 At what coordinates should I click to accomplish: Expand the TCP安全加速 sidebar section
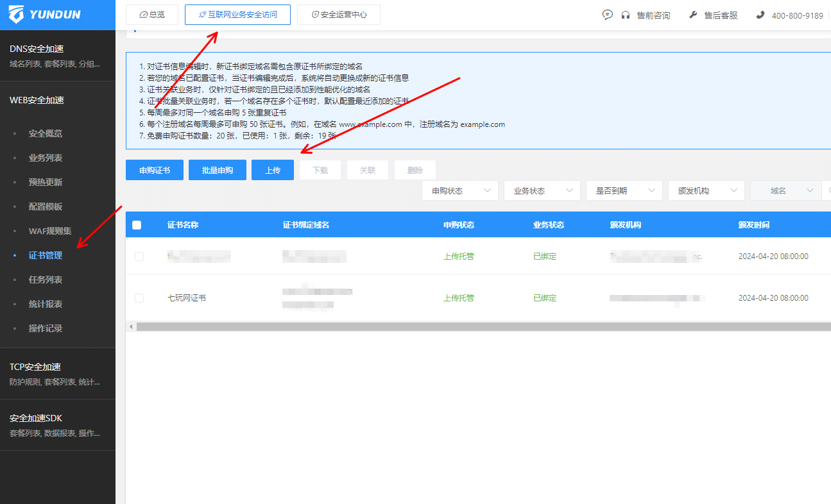[x=35, y=367]
